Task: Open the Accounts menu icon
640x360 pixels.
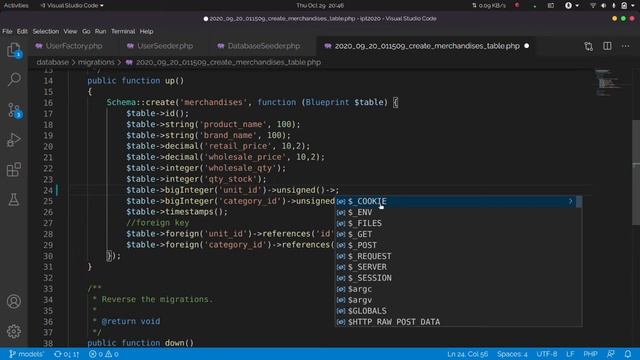Action: 14,302
